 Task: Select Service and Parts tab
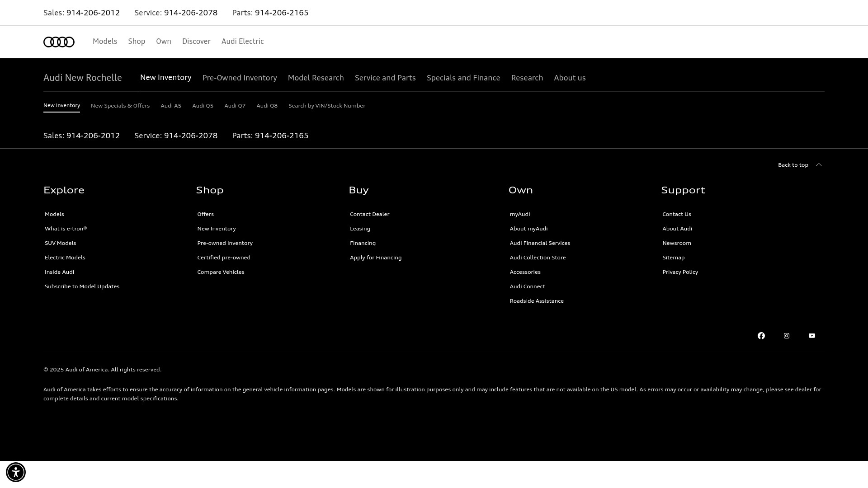coord(385,78)
